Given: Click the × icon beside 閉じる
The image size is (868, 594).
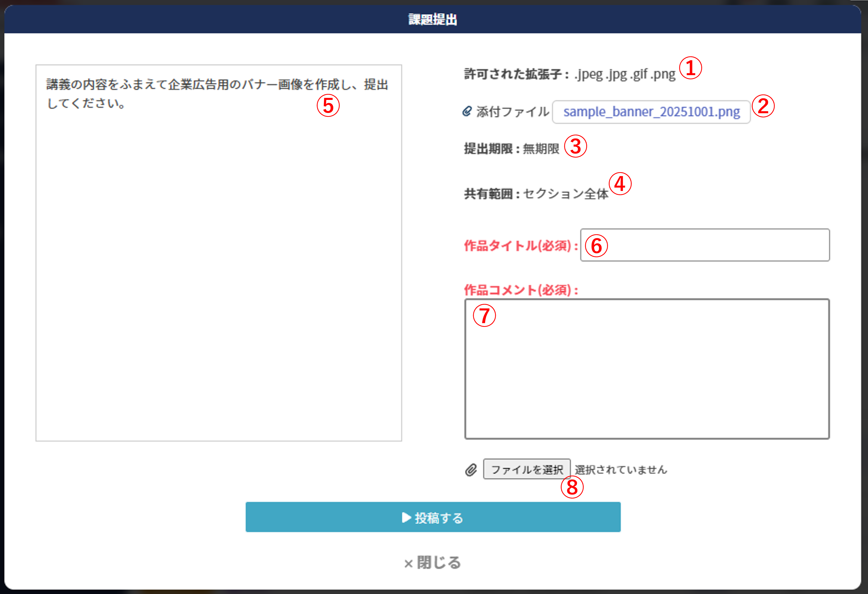Looking at the screenshot, I should (408, 564).
